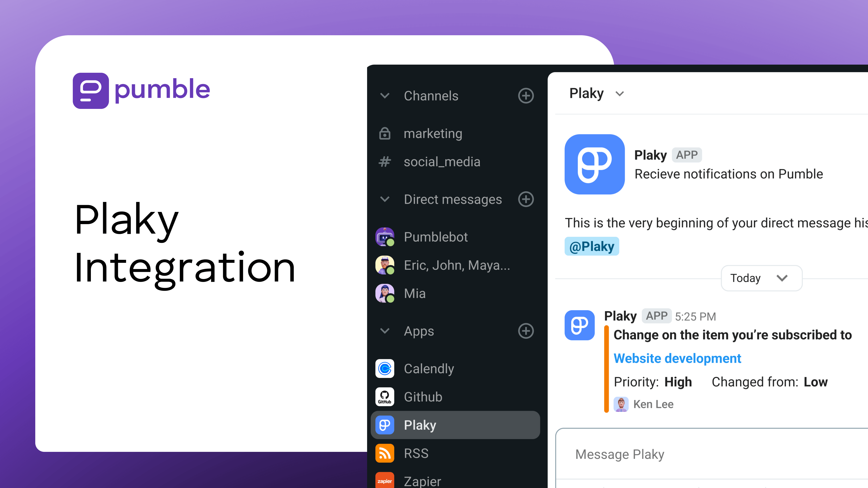Click 'Change on the item you're subscribed to'

[733, 335]
